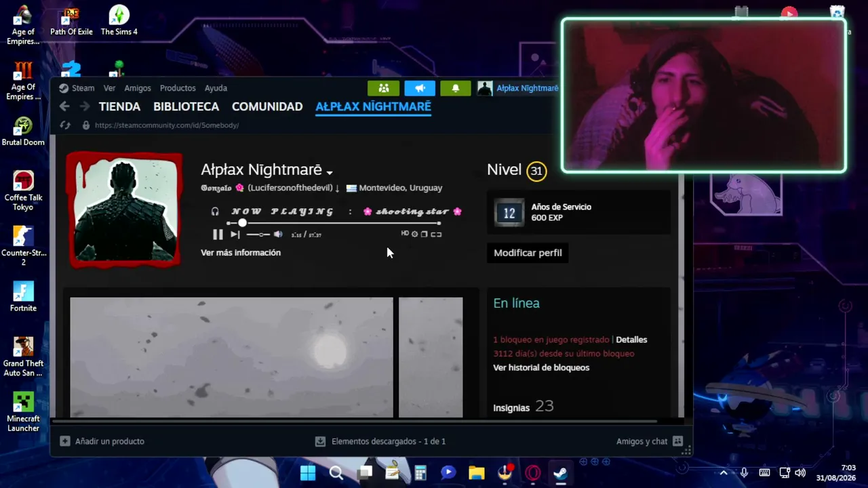
Task: Open Path Of Exile desktop shortcut
Action: (71, 22)
